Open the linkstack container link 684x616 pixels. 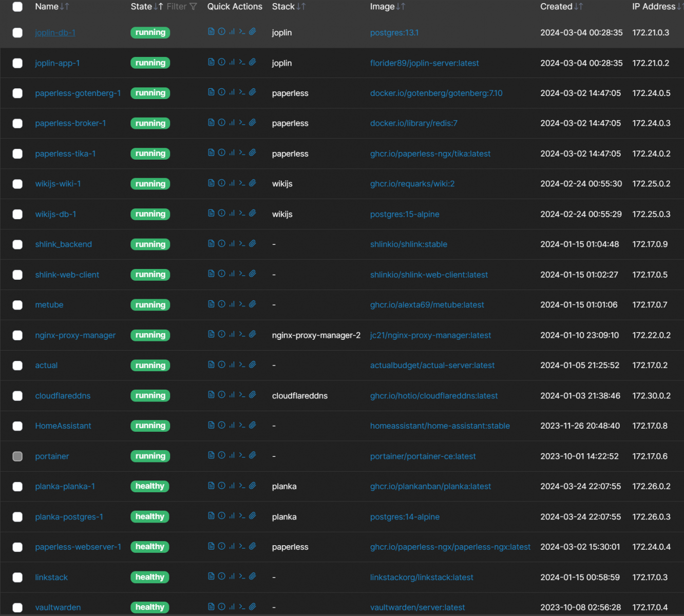(51, 577)
